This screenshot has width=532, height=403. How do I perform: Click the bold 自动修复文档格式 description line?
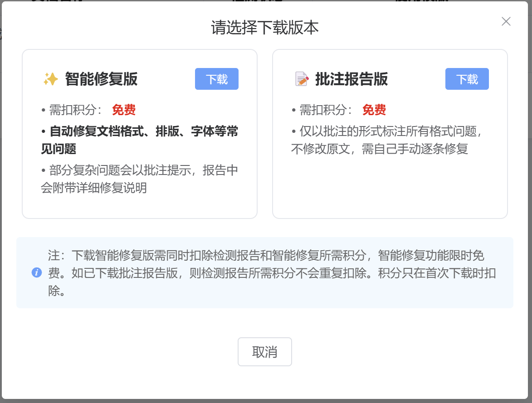click(x=141, y=132)
